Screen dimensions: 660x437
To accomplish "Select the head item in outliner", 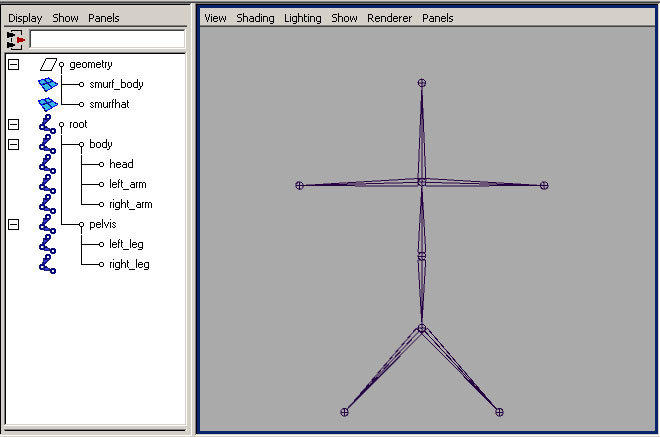I will point(121,164).
